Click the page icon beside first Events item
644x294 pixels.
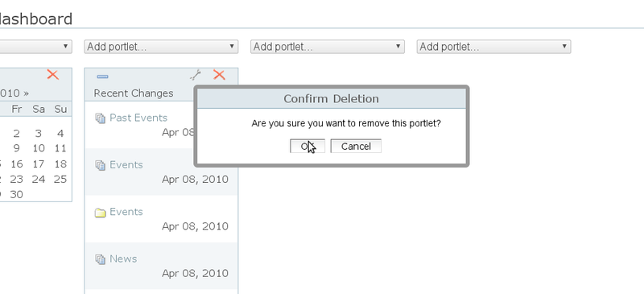(100, 165)
